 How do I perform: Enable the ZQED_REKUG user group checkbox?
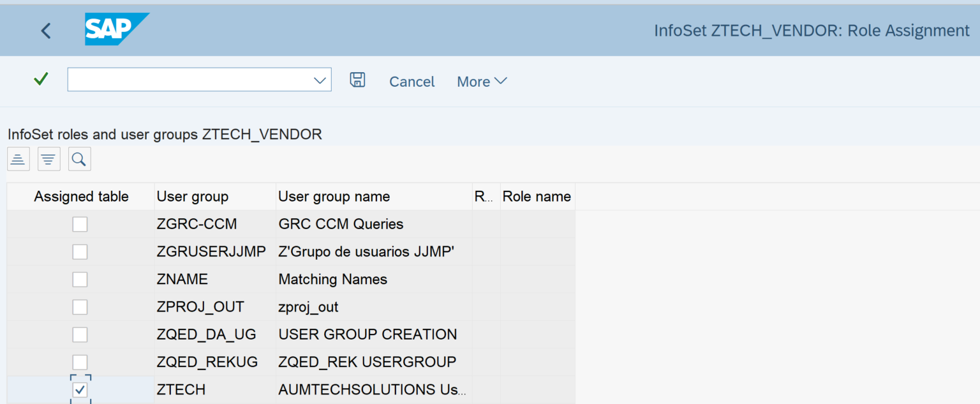pos(80,361)
